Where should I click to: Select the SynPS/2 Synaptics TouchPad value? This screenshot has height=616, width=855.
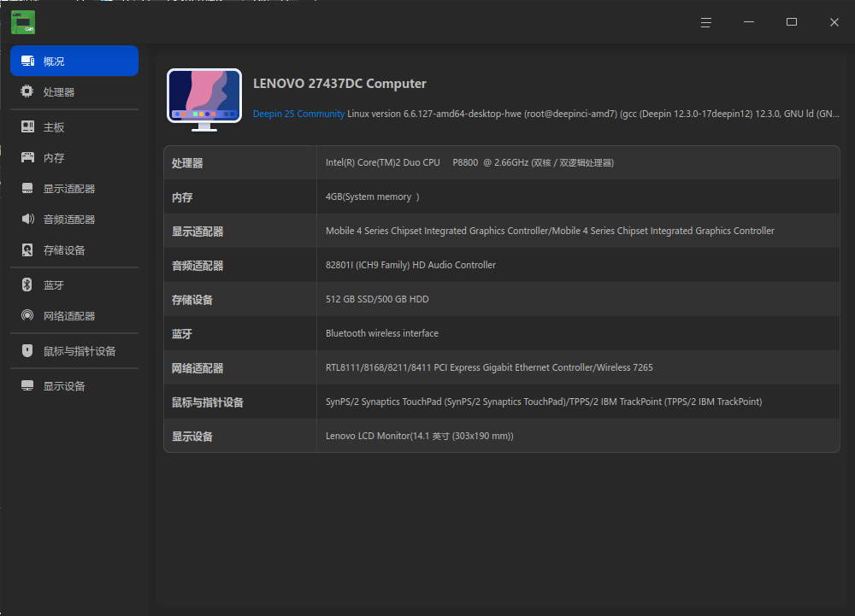tap(544, 402)
